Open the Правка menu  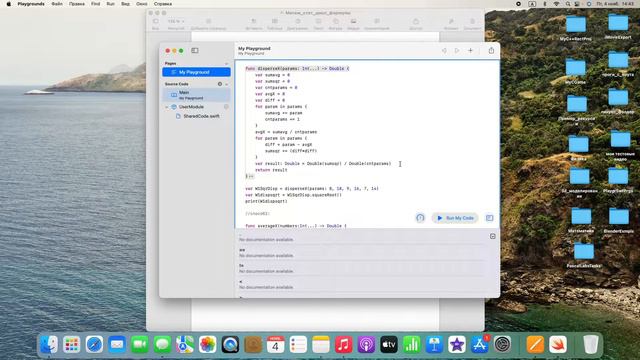77,4
